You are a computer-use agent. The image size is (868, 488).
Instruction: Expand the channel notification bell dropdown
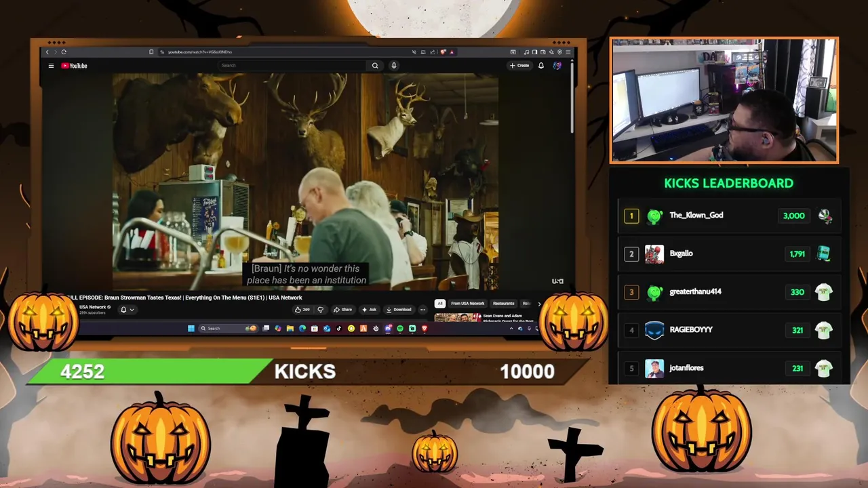[x=127, y=310]
